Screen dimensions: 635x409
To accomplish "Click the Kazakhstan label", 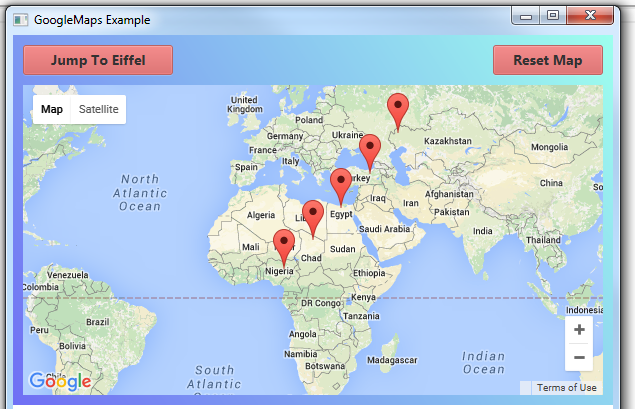I will point(448,141).
